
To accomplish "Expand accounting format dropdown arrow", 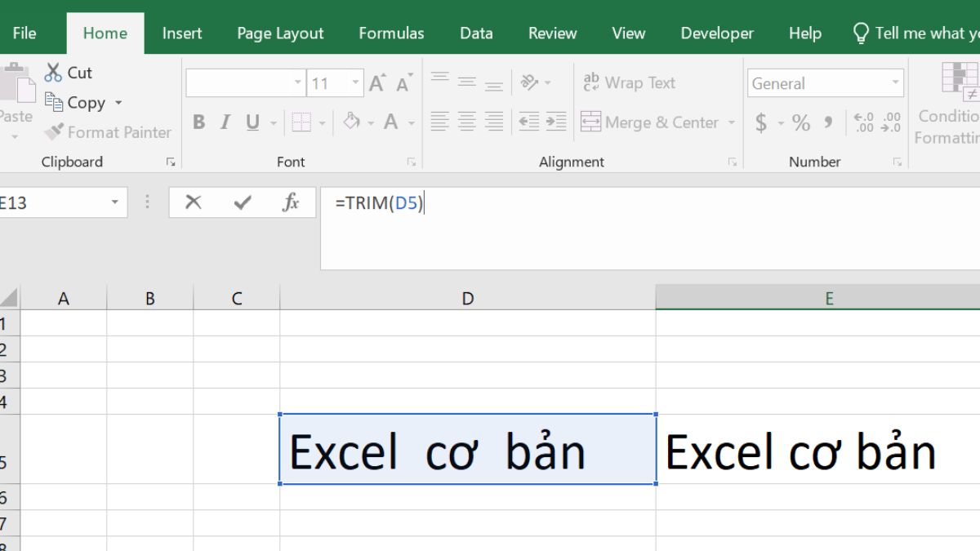I will tap(780, 123).
